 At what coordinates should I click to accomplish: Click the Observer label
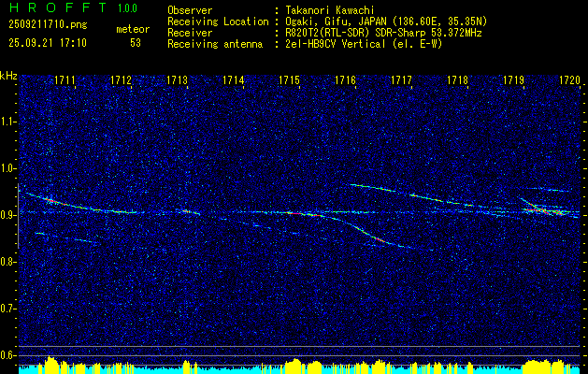pos(190,10)
